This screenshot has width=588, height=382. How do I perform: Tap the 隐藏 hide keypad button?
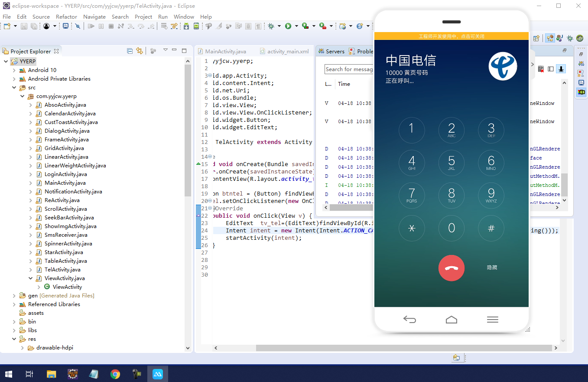point(492,268)
